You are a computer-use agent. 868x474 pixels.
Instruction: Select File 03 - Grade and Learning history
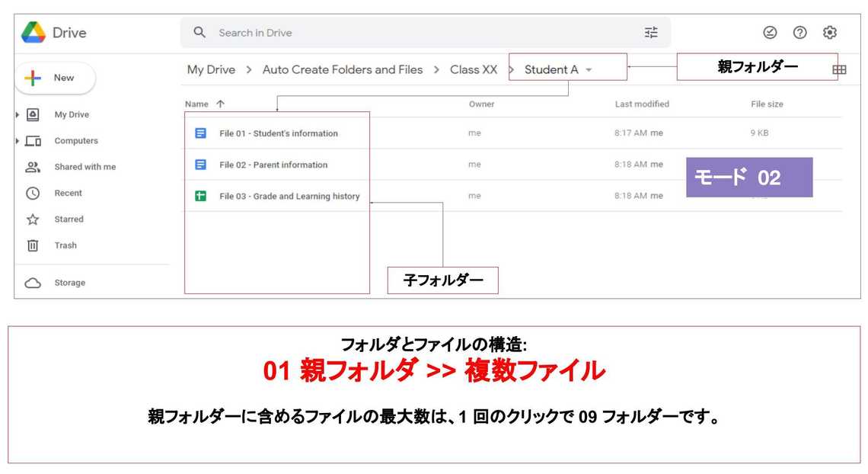coord(289,197)
